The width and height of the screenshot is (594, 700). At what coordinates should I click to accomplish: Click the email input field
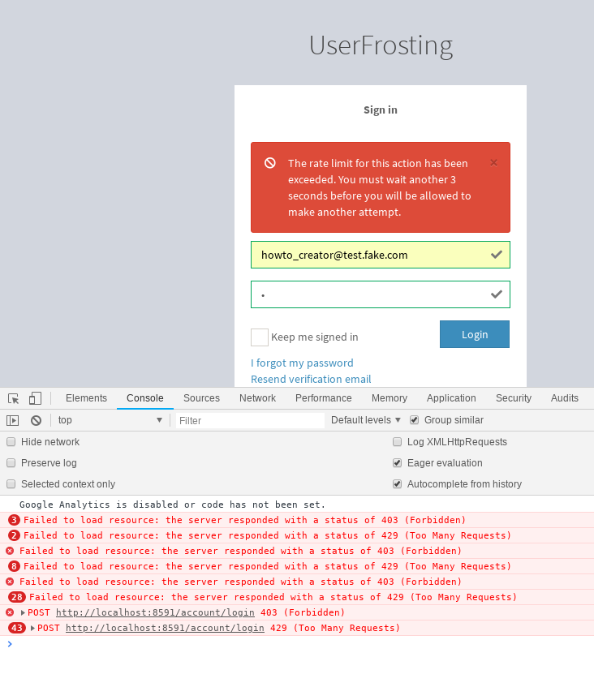(x=380, y=255)
